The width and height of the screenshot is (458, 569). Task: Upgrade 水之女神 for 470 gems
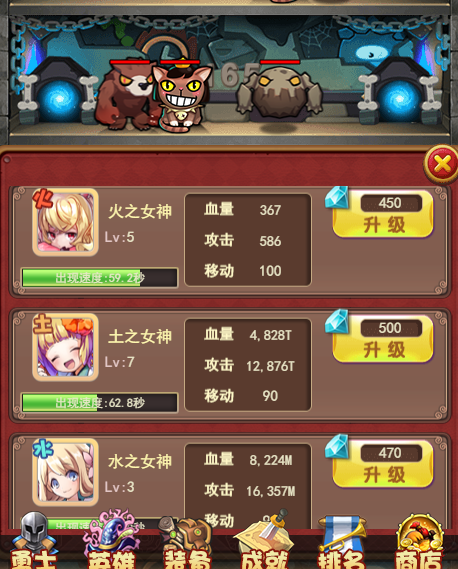click(x=383, y=463)
